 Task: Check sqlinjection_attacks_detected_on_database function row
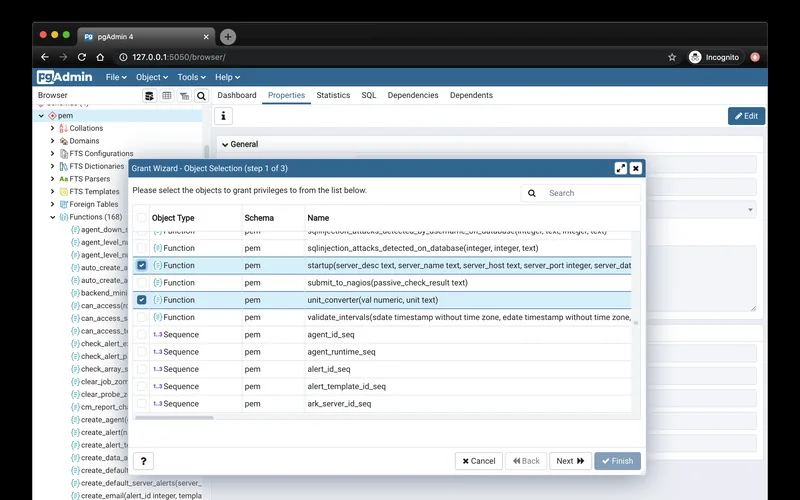(141, 248)
